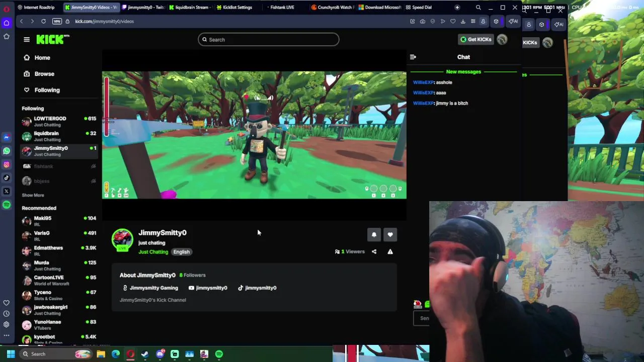
Task: Open Opera sidebar TikTok icon
Action: click(x=7, y=177)
